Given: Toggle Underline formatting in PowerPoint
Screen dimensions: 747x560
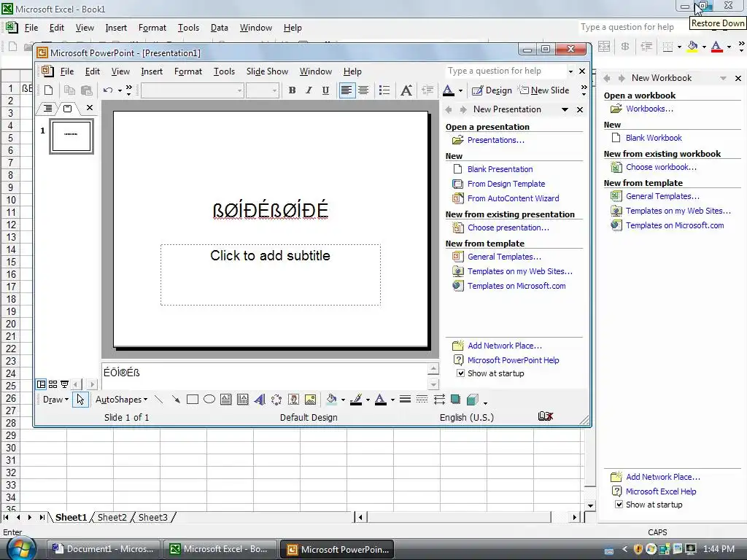Looking at the screenshot, I should [325, 90].
